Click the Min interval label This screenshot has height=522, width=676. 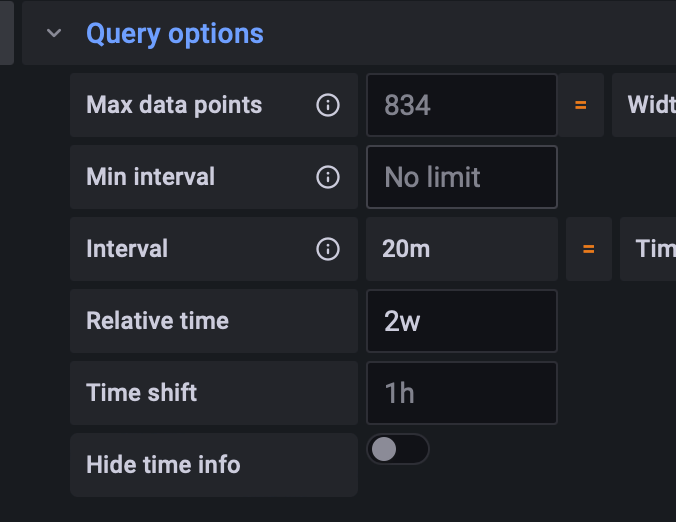pos(150,177)
